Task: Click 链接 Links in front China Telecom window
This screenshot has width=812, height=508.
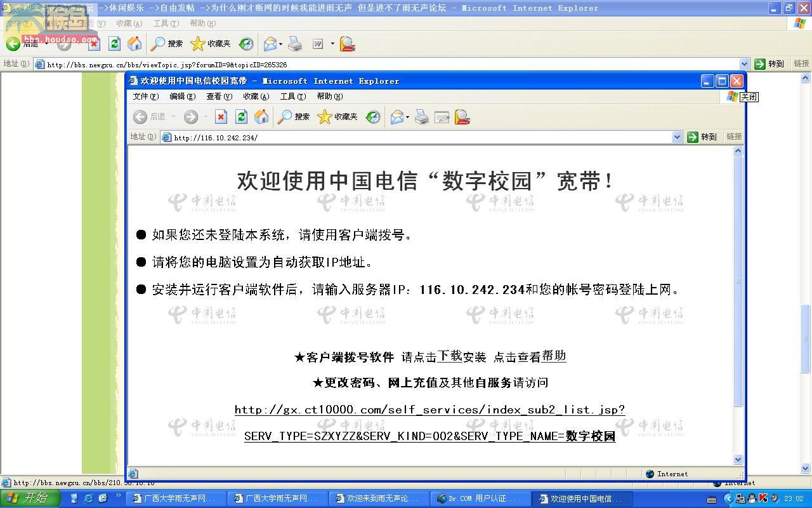Action: coord(734,137)
